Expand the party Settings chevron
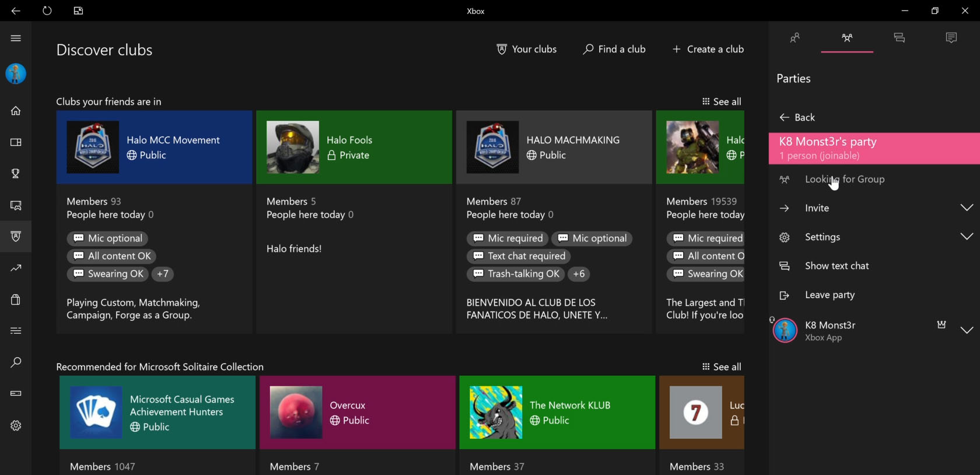This screenshot has height=475, width=980. (x=967, y=236)
